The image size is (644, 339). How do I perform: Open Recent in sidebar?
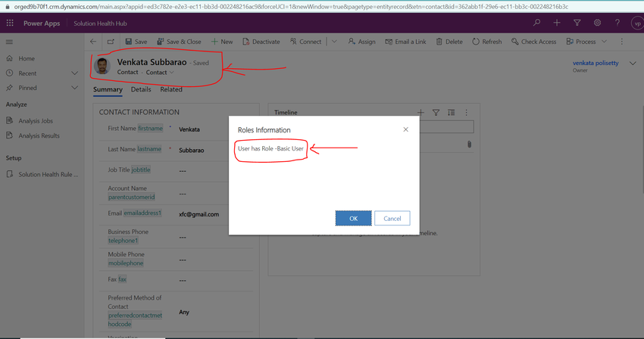(x=27, y=73)
